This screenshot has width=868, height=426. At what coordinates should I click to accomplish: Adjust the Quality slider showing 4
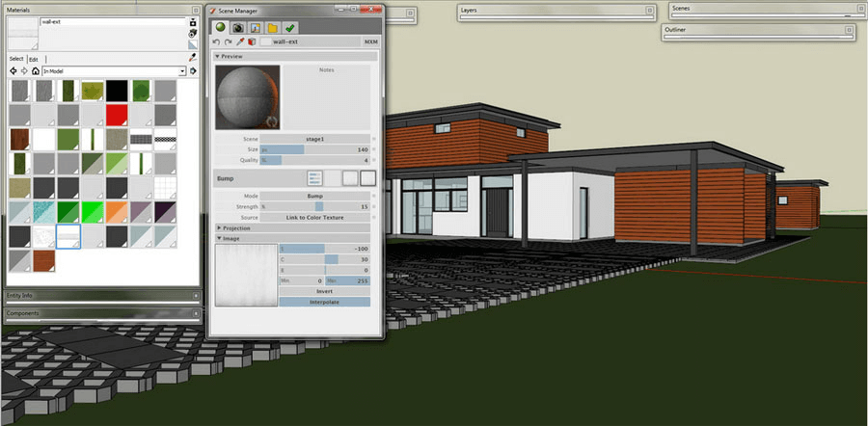point(315,160)
